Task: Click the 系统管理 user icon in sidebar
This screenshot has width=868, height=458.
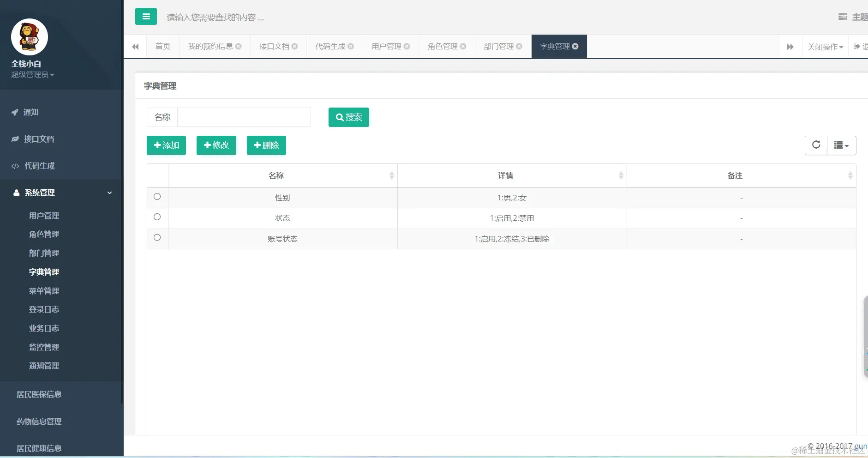Action: [x=16, y=193]
